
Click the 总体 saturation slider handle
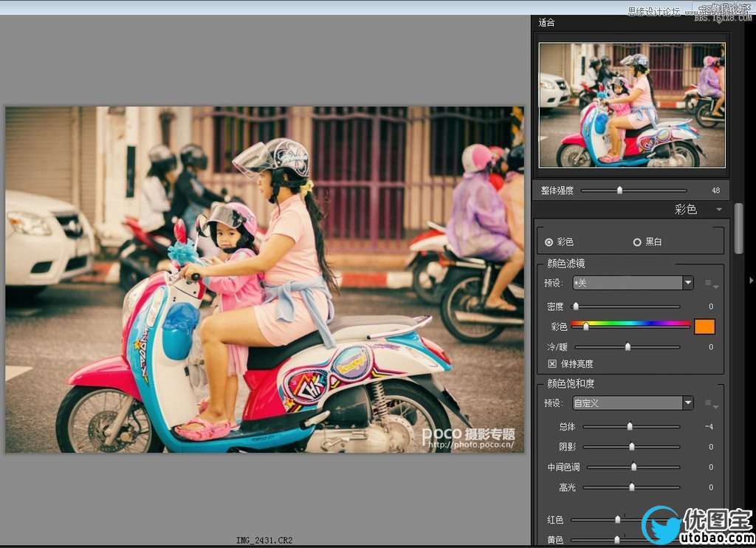(x=629, y=426)
